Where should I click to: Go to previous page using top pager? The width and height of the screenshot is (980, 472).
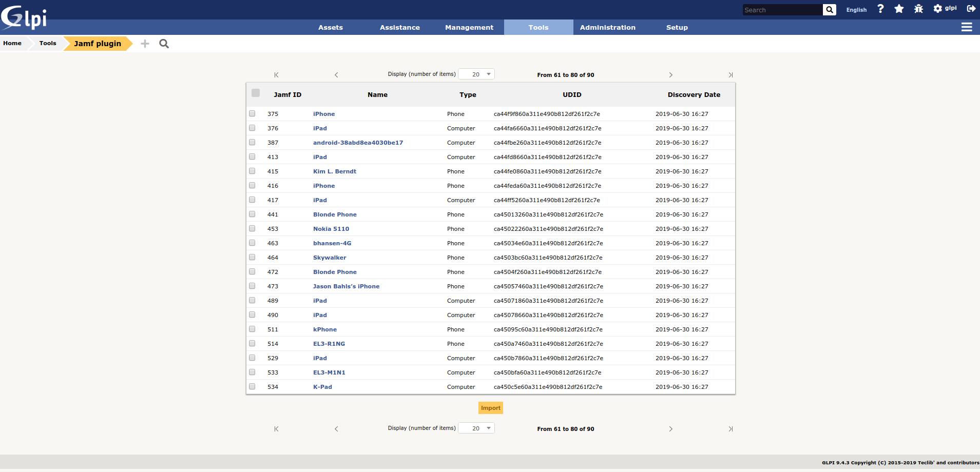click(336, 75)
